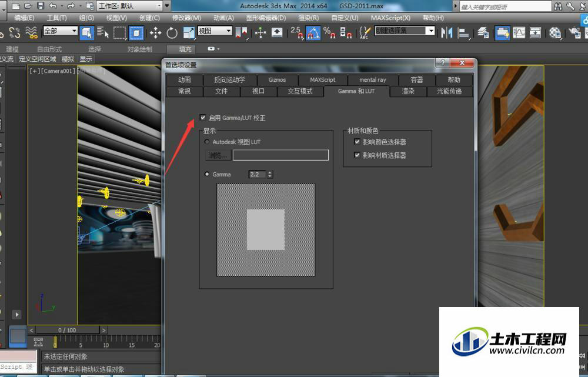The image size is (588, 377).
Task: Click the Keyboard Shortcut Override toggle
Action: click(x=277, y=32)
